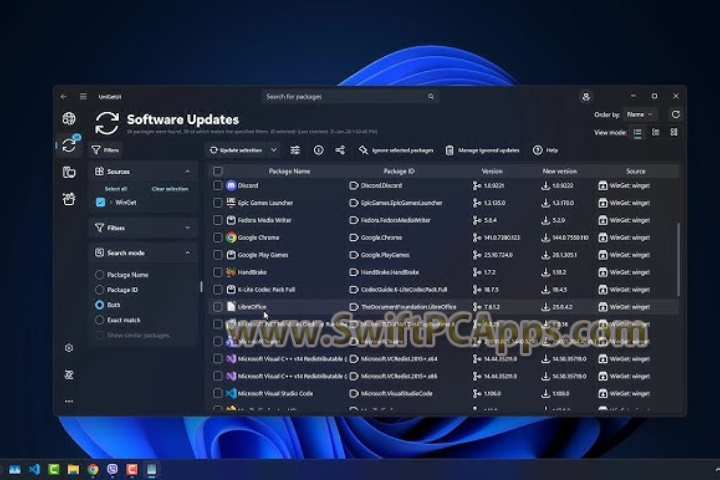Sort by the New version column header

560,171
